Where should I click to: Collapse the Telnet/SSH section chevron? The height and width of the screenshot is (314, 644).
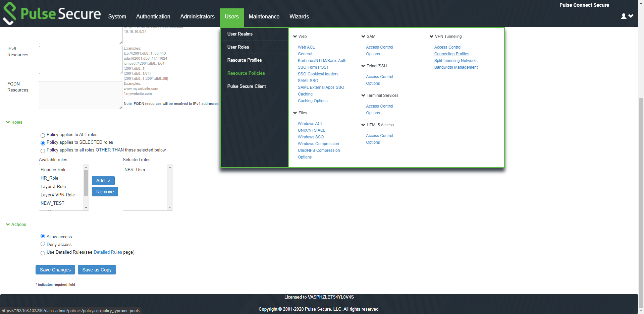(x=363, y=66)
